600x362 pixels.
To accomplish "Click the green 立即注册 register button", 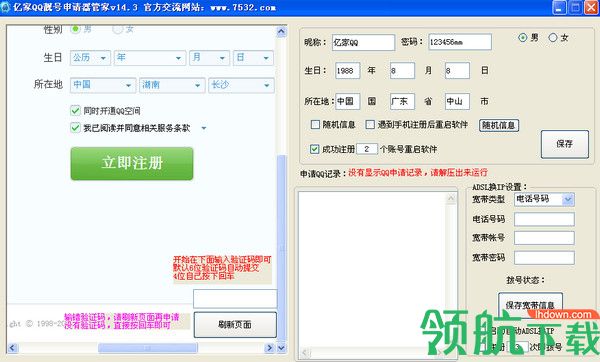I will pos(132,163).
